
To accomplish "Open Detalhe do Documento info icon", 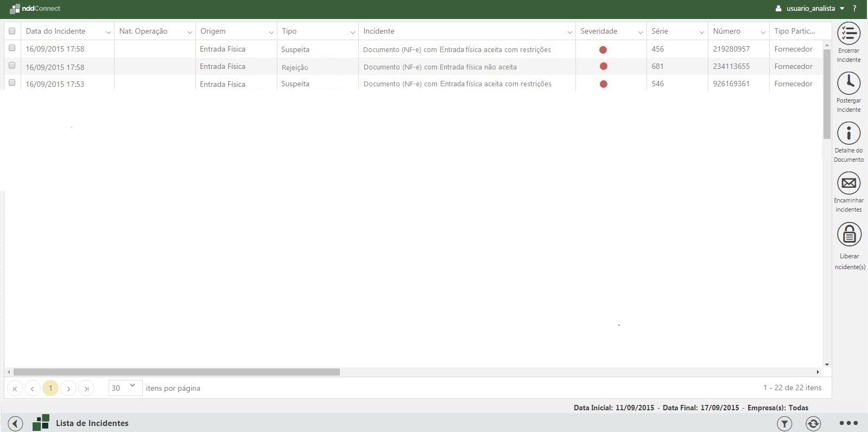I will (848, 133).
